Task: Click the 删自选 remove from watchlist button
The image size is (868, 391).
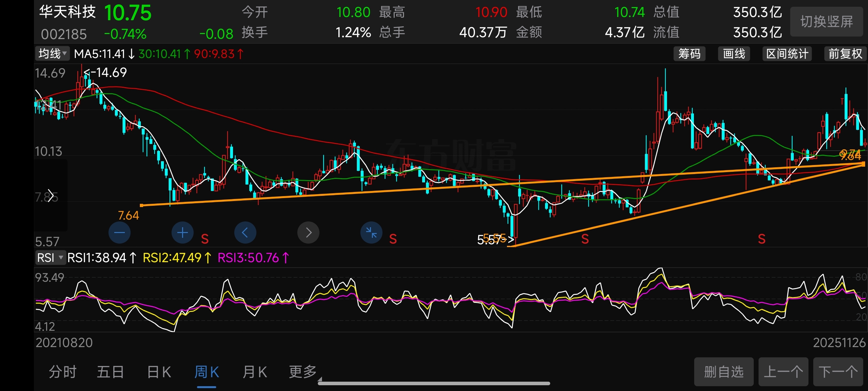Action: tap(723, 372)
